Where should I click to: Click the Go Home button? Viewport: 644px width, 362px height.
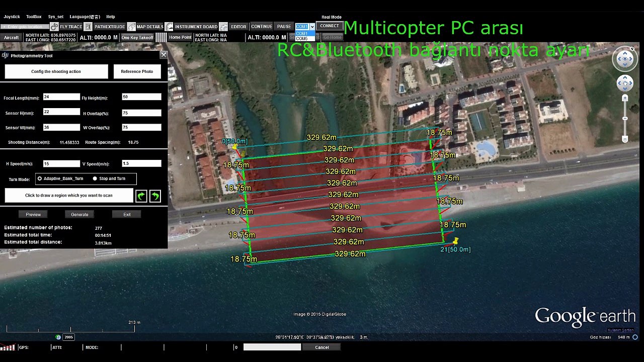coord(332,37)
